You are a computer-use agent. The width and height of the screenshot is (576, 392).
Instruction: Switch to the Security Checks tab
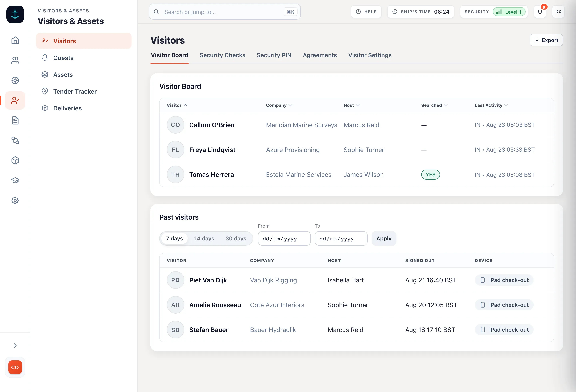click(x=222, y=55)
